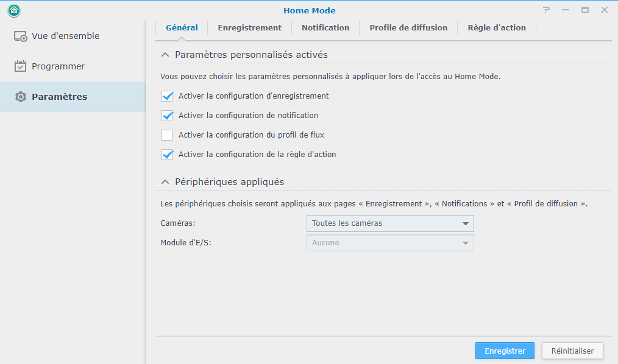The image size is (618, 364).
Task: Click the Paramètres gear icon
Action: coord(21,97)
